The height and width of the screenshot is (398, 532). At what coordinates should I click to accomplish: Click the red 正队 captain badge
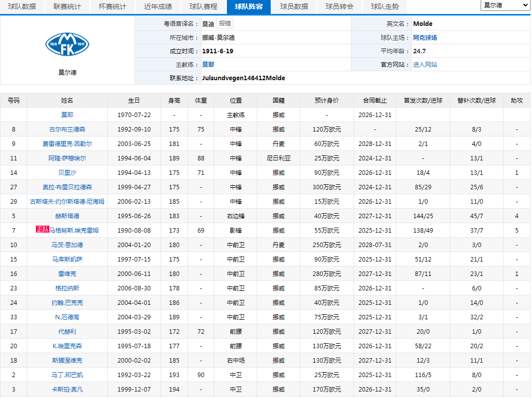coord(42,230)
